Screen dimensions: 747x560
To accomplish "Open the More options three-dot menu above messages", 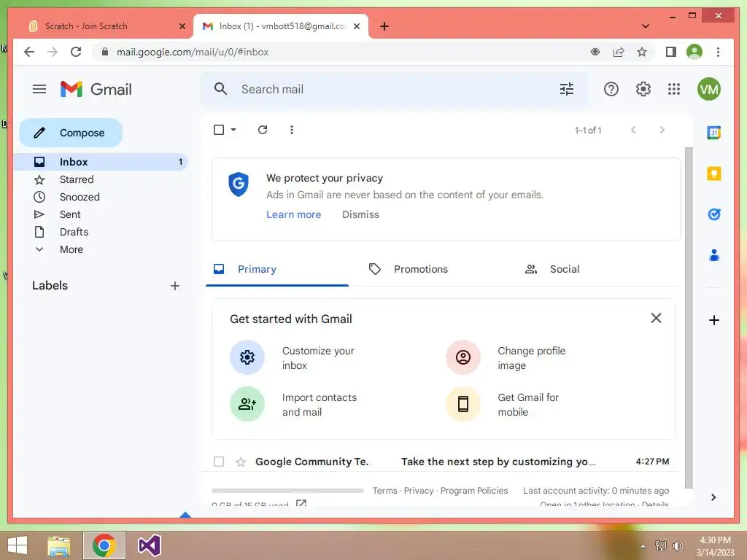I will [x=292, y=130].
